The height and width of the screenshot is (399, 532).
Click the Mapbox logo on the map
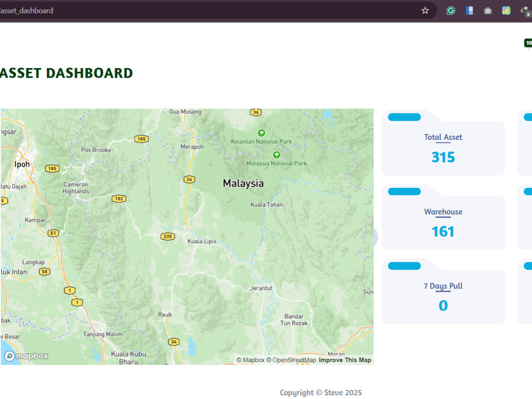[26, 356]
